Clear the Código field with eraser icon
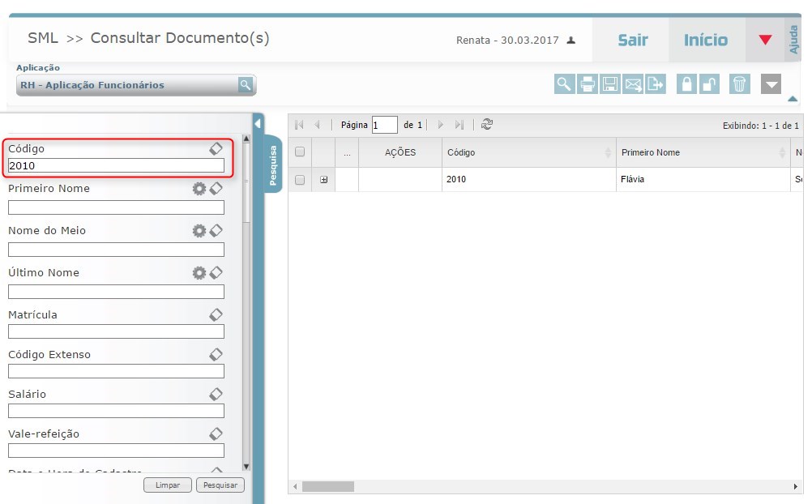 click(216, 149)
